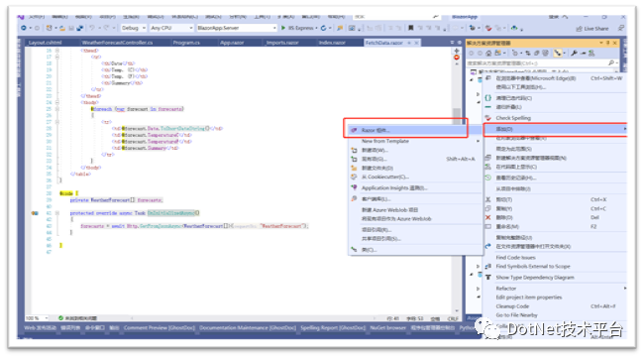Open the NuGet browser bottom tab

point(387,328)
